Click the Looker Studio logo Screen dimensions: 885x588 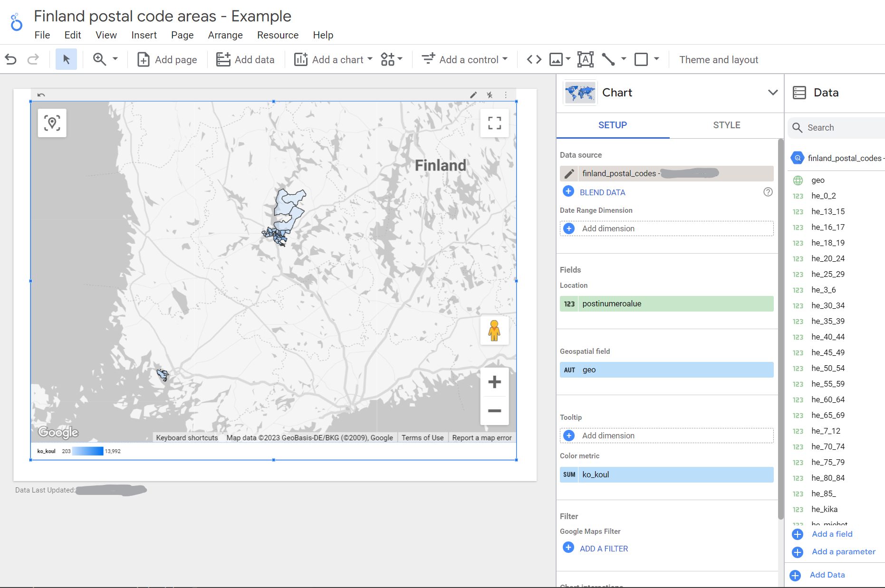[x=17, y=22]
